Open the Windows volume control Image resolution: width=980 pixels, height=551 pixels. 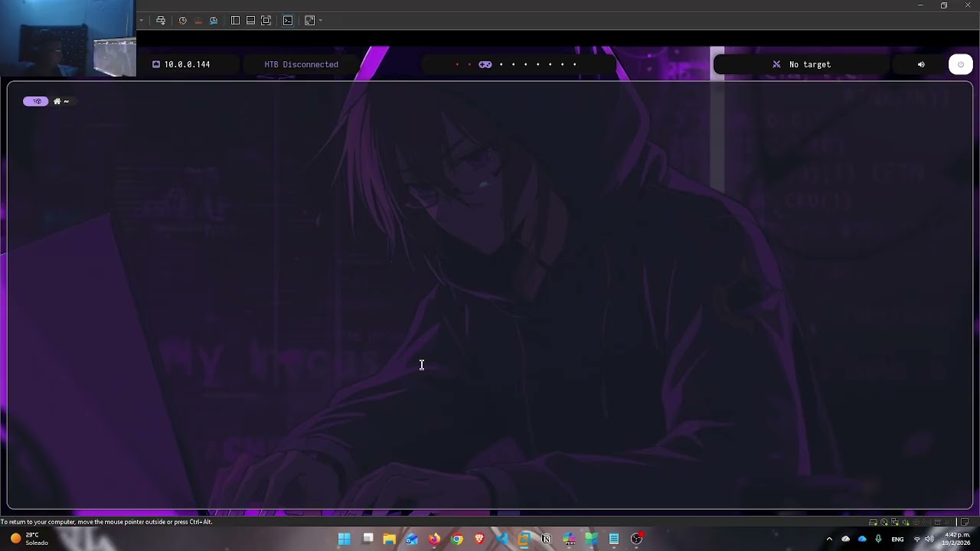[929, 539]
